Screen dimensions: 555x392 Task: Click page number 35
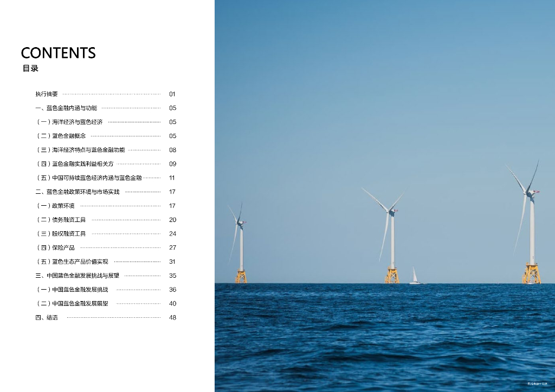pos(172,276)
